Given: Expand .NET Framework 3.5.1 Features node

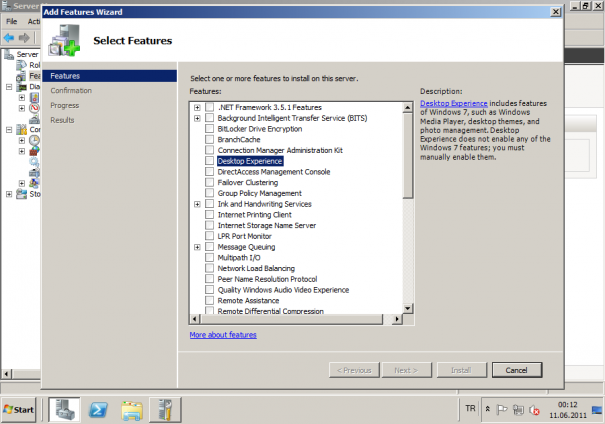Looking at the screenshot, I should coord(197,108).
